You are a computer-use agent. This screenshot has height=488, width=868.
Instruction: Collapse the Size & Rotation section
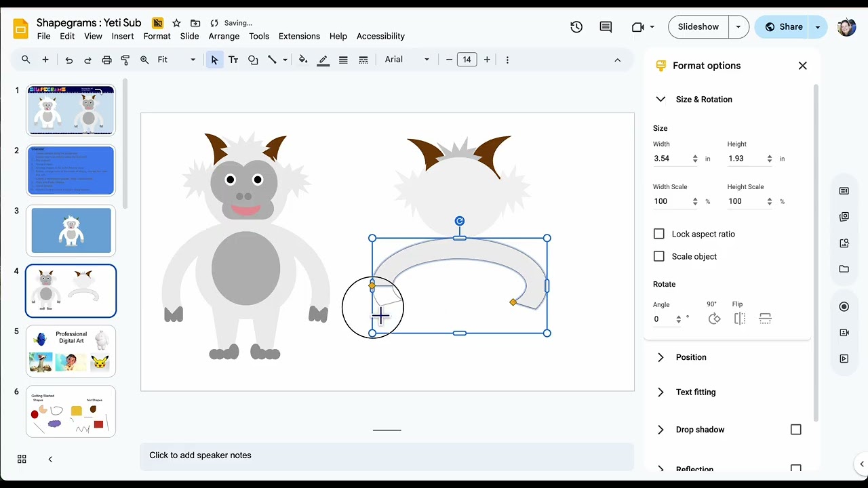pos(660,100)
